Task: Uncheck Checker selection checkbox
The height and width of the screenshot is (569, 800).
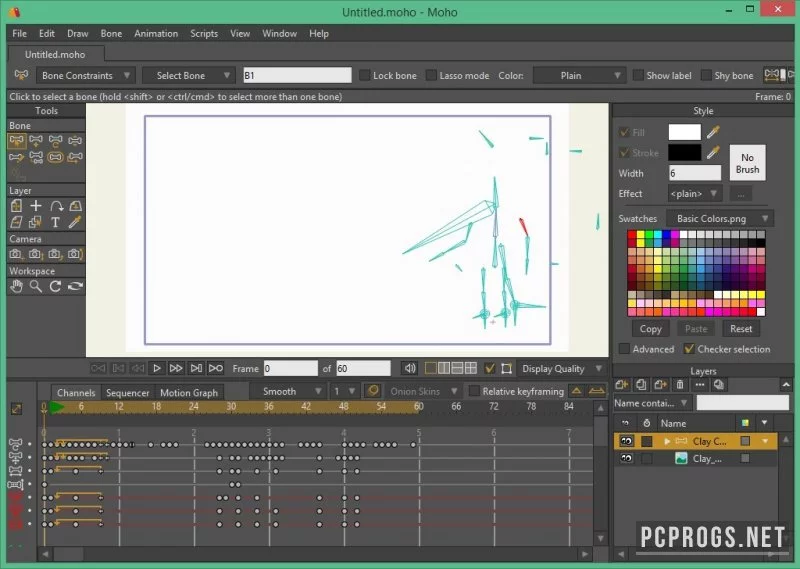Action: coord(689,349)
